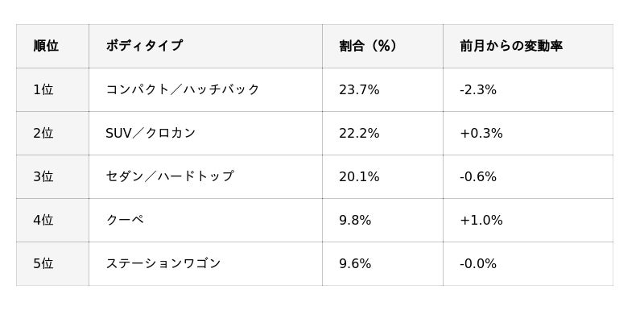
Task: Select the ステーションワゴン cell
Action: tap(205, 263)
